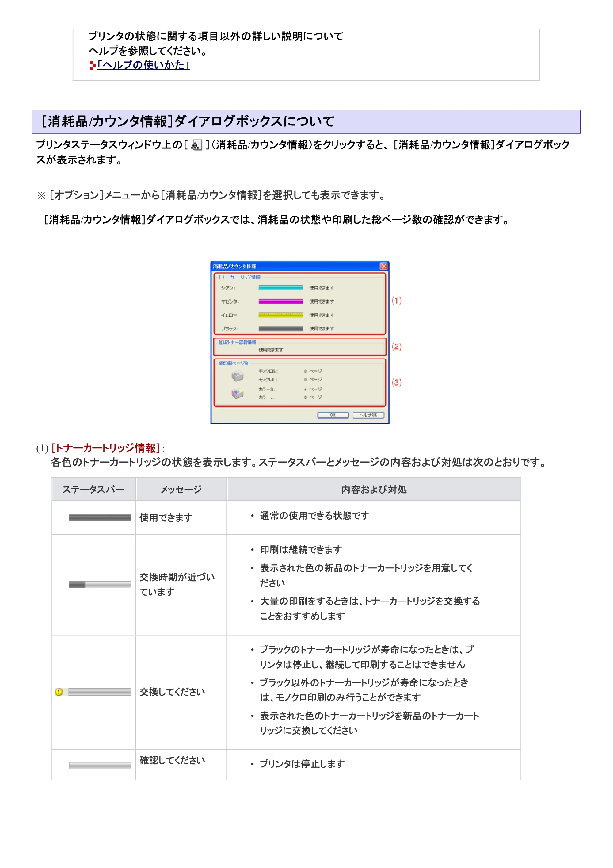613x868 pixels.
Task: Click the empty status bar for 交換してください
Action: coord(100,692)
